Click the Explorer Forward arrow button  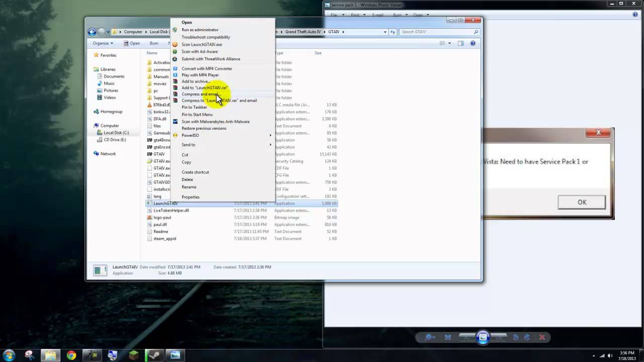coord(102,32)
